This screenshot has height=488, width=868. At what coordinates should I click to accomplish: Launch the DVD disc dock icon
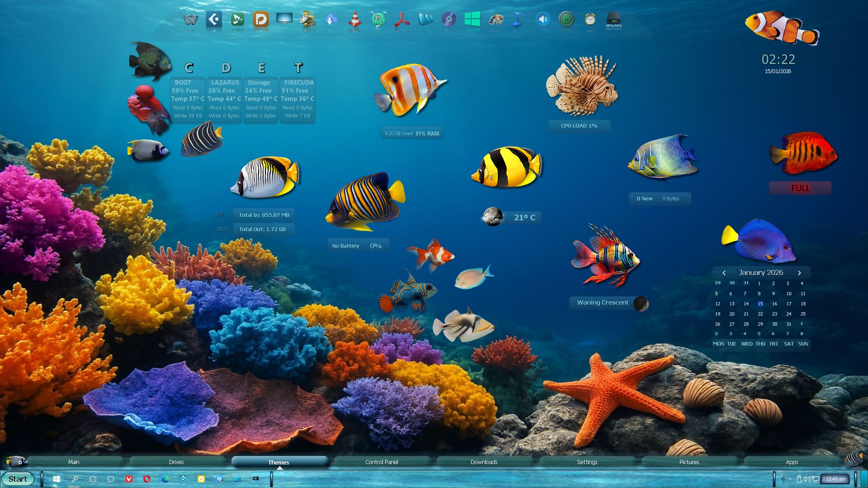click(448, 19)
